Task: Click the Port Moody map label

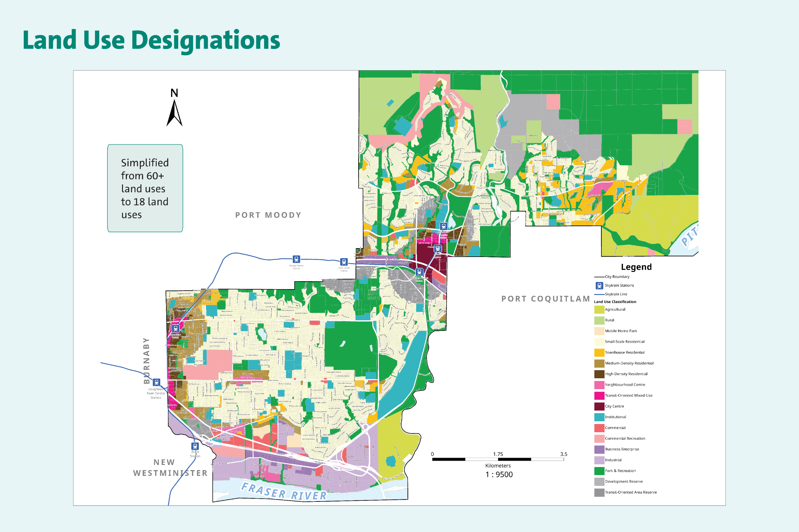Action: point(268,215)
